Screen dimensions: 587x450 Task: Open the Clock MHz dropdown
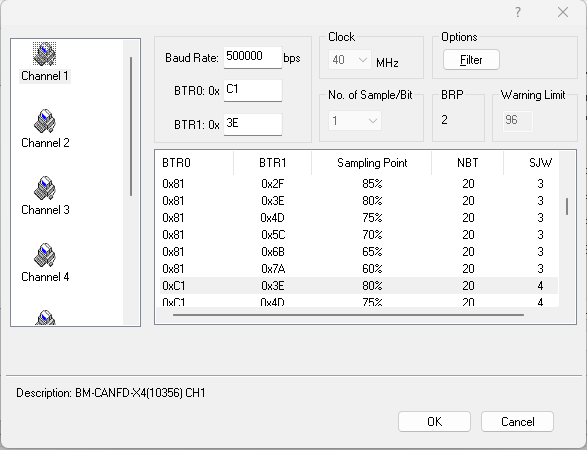click(350, 60)
